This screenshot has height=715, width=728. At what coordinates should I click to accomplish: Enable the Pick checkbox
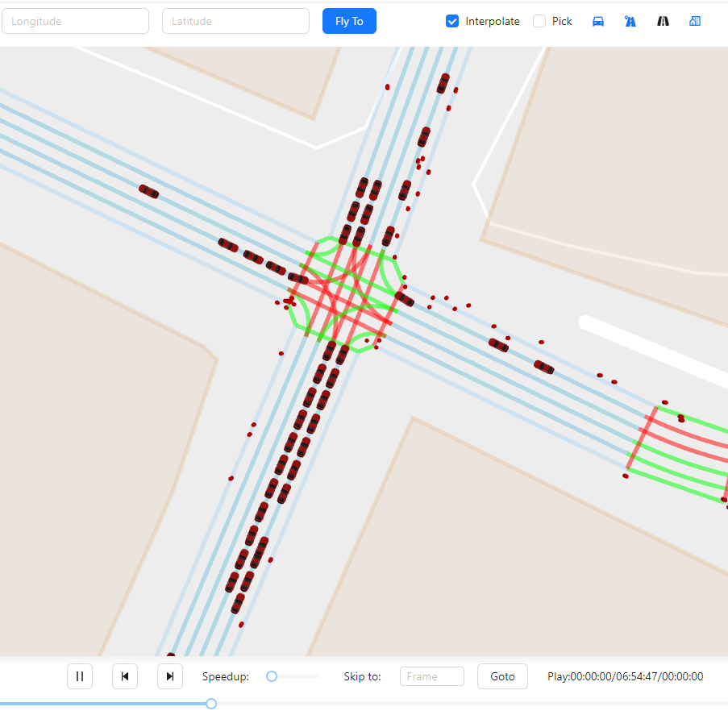(539, 21)
